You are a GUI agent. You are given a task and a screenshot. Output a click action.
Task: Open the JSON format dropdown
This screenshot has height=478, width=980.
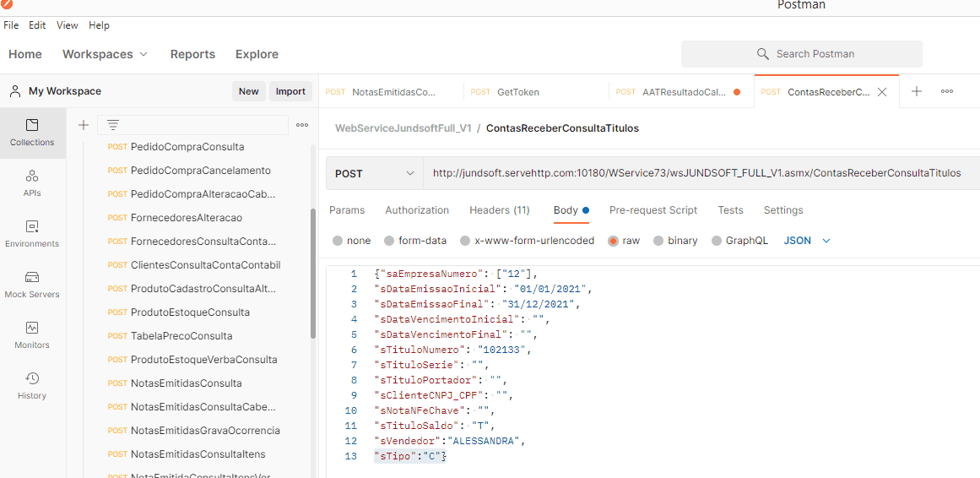[x=807, y=241]
